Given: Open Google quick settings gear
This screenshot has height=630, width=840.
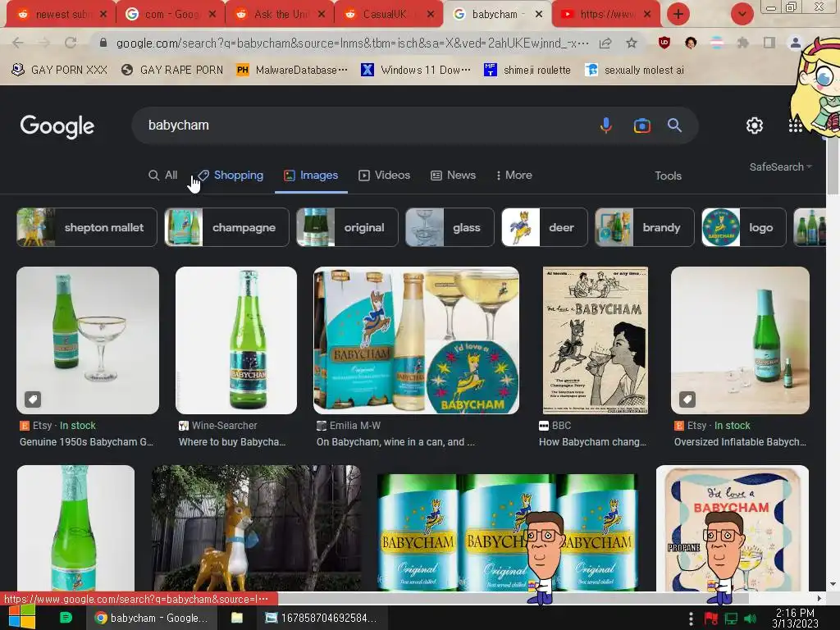Looking at the screenshot, I should click(755, 126).
